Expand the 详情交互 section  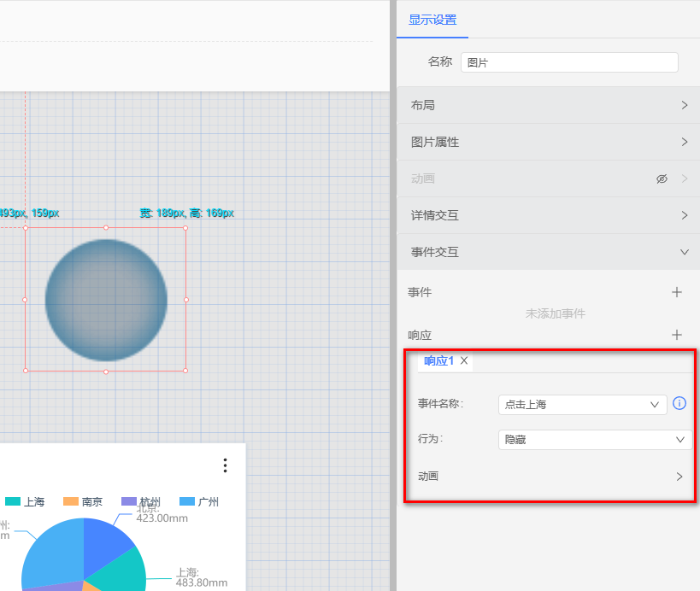point(548,215)
